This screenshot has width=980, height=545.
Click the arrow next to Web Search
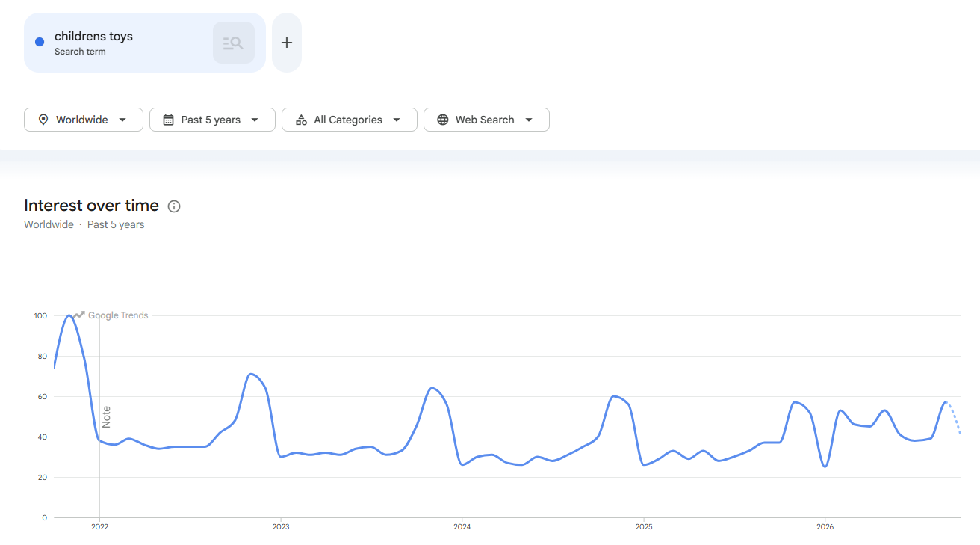(529, 120)
